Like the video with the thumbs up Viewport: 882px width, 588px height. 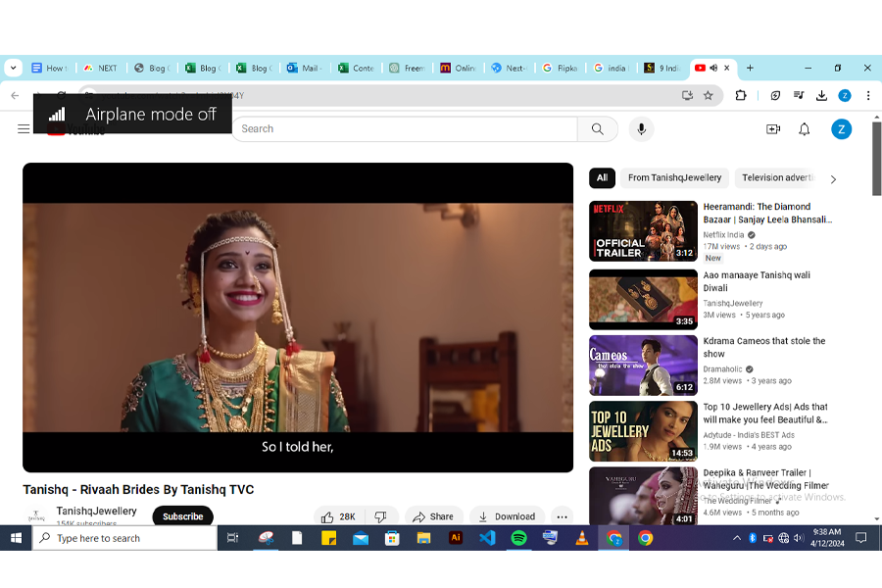pyautogui.click(x=328, y=515)
